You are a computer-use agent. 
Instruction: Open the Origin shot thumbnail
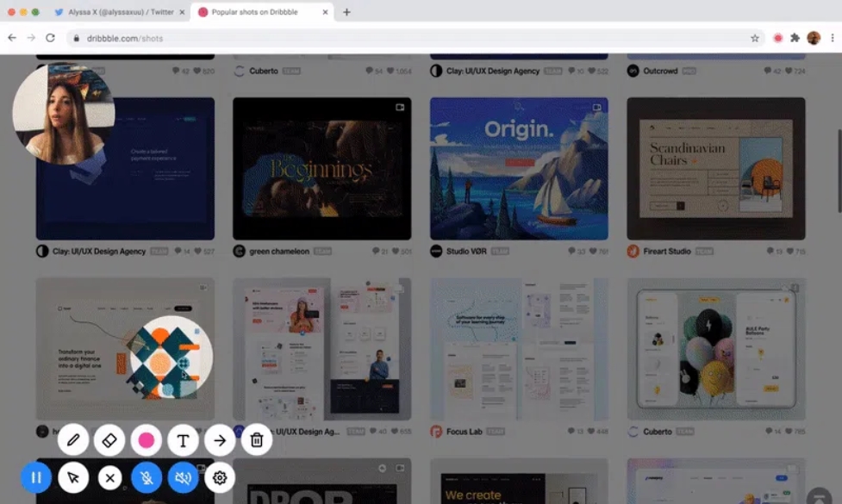(x=519, y=169)
